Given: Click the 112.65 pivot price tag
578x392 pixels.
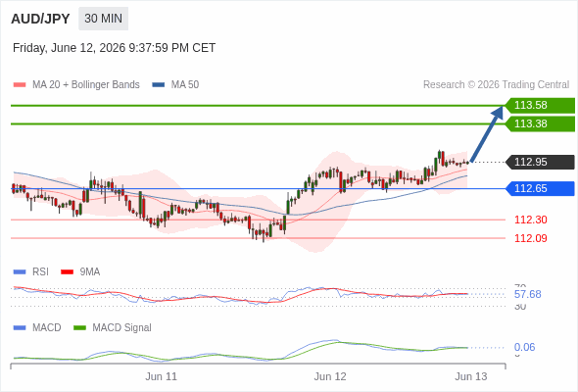Looking at the screenshot, I should (x=540, y=189).
